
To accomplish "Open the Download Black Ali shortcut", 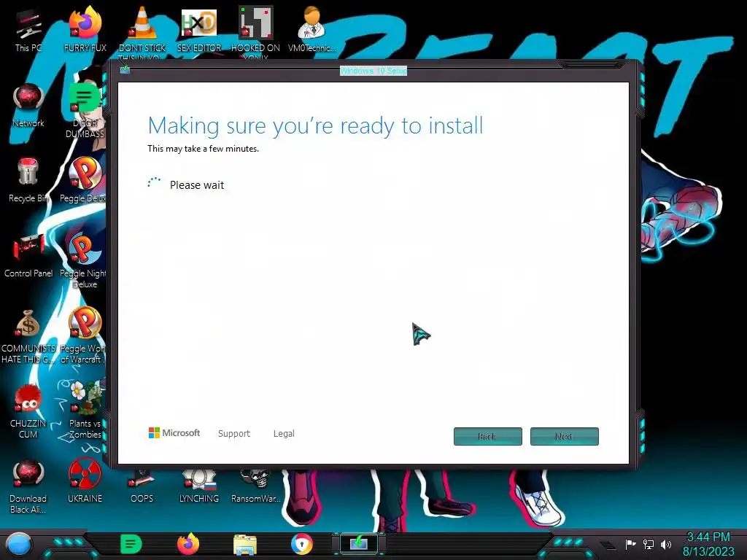I will [x=28, y=486].
